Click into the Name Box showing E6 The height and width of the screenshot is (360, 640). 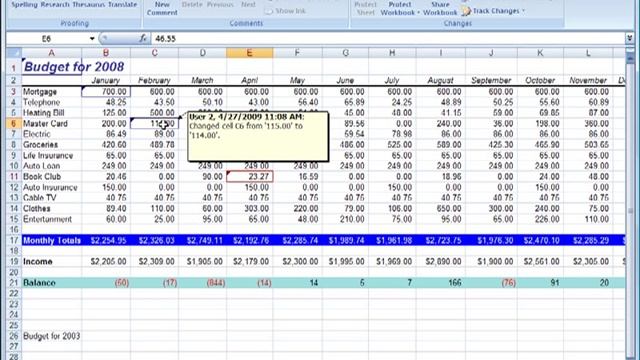pyautogui.click(x=47, y=38)
